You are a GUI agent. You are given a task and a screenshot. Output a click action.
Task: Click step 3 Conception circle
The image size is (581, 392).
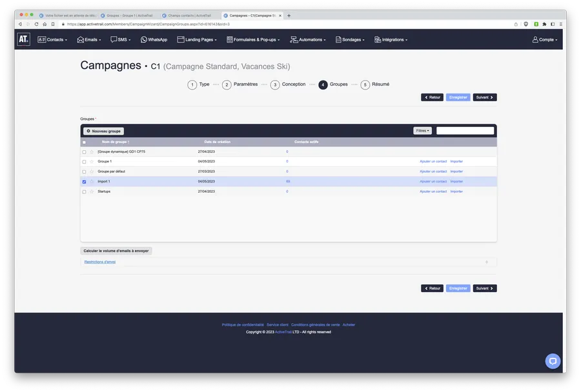point(275,84)
